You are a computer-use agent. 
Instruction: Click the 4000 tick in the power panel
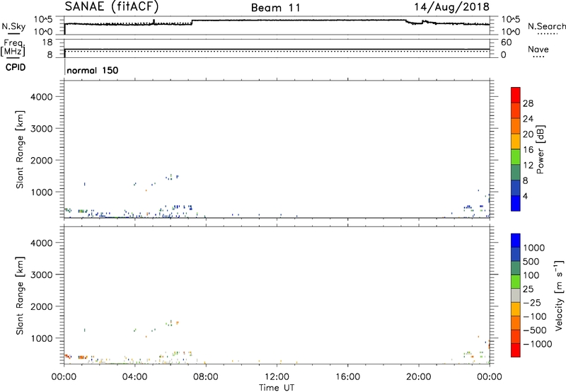pos(42,97)
